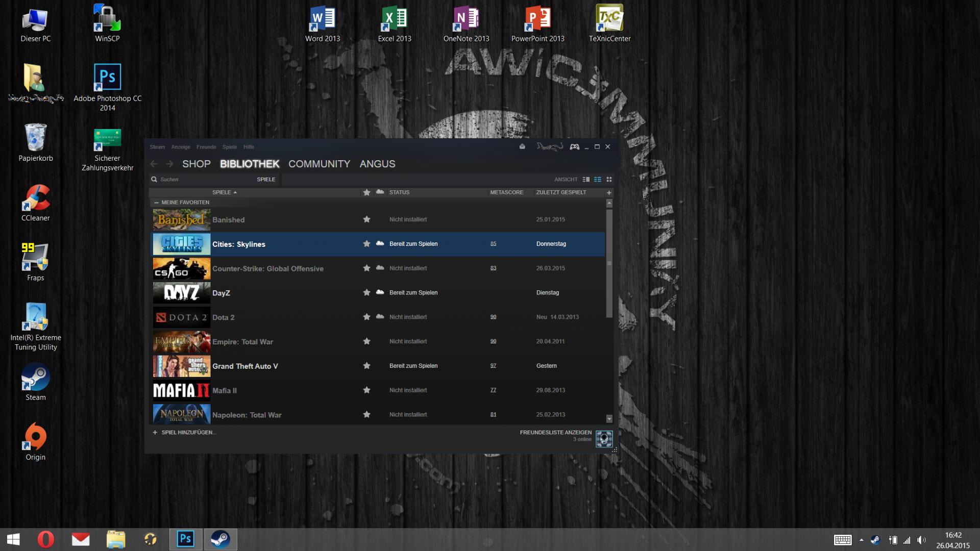This screenshot has height=551, width=980.
Task: Select the OneNote 2013 desktop icon
Action: (466, 23)
